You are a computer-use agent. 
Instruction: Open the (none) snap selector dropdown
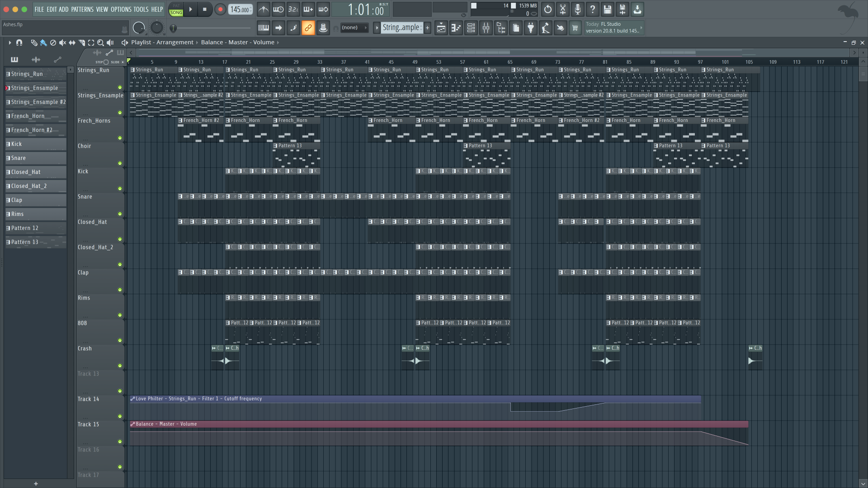354,28
